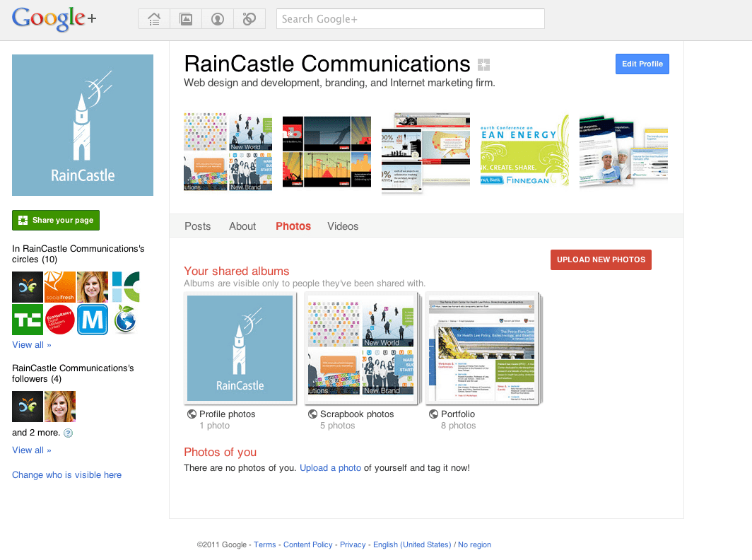Screen dimensions: 752x560
Task: Click the page badge icon next to RainCastle Communications
Action: [484, 64]
